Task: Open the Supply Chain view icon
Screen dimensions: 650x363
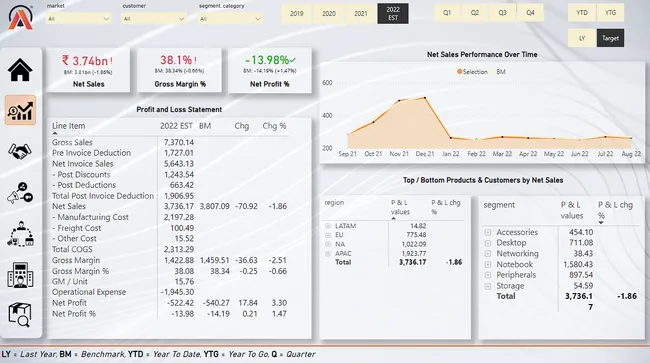Action: [20, 234]
